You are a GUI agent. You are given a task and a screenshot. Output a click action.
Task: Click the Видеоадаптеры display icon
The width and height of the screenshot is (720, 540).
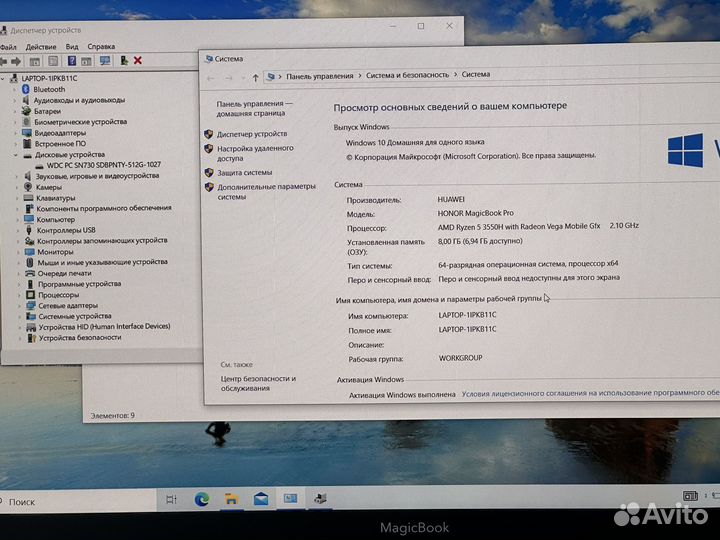tap(27, 133)
